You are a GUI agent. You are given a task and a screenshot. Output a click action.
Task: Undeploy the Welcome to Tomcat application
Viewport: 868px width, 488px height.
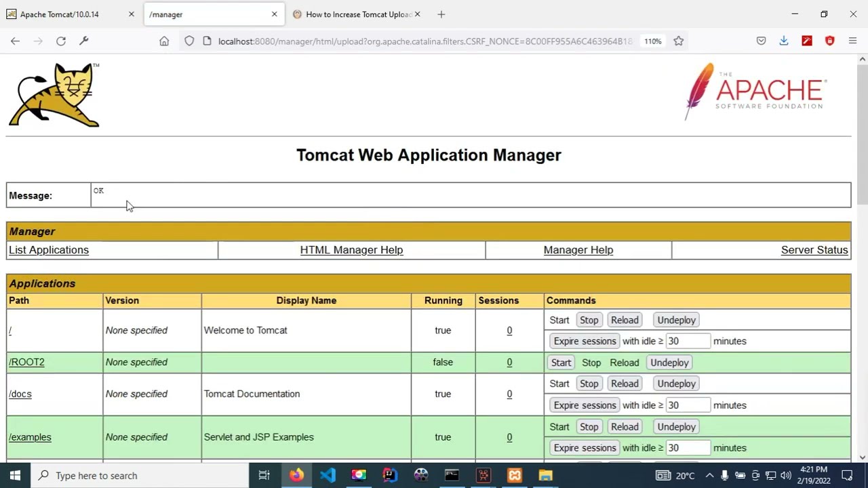click(676, 320)
